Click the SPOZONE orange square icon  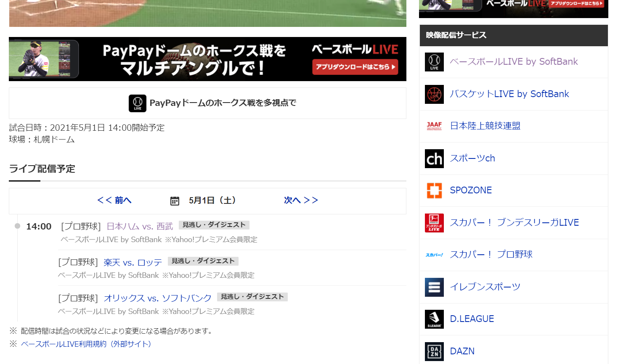coord(434,190)
